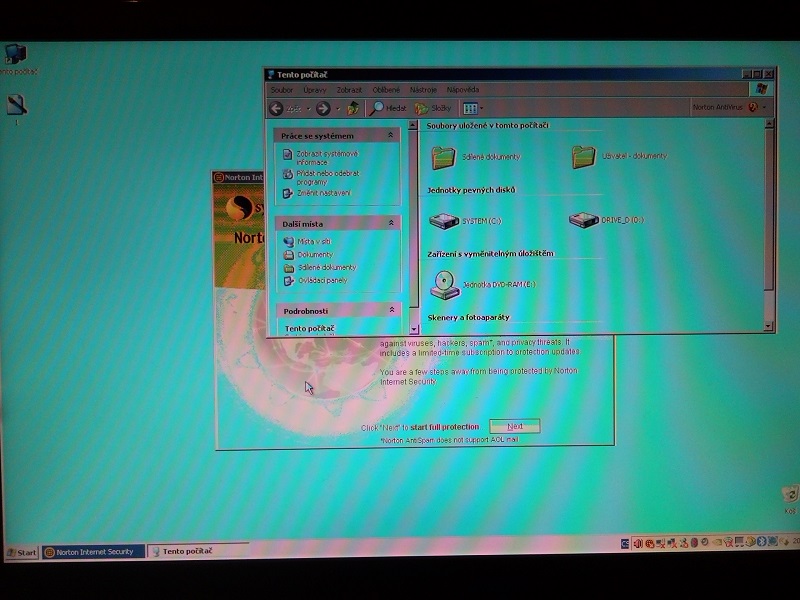The height and width of the screenshot is (600, 800).
Task: Toggle the Složky folders pane
Action: [x=433, y=108]
